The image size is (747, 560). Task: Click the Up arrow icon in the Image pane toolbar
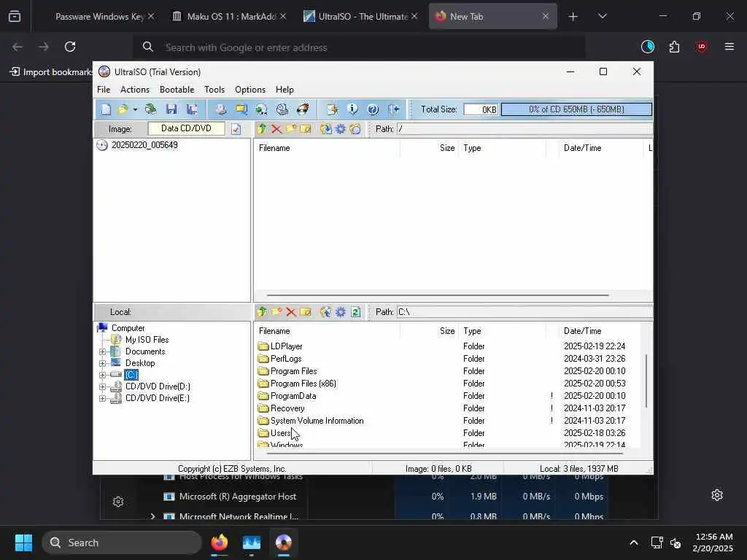tap(262, 129)
